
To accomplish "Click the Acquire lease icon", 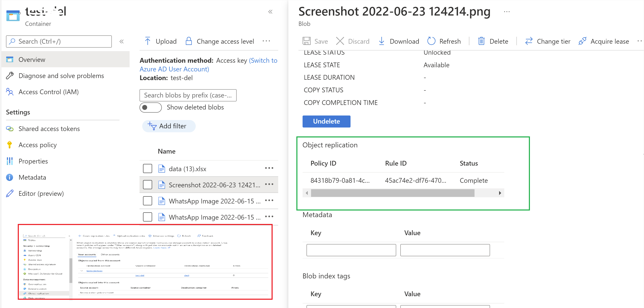I will coord(582,41).
